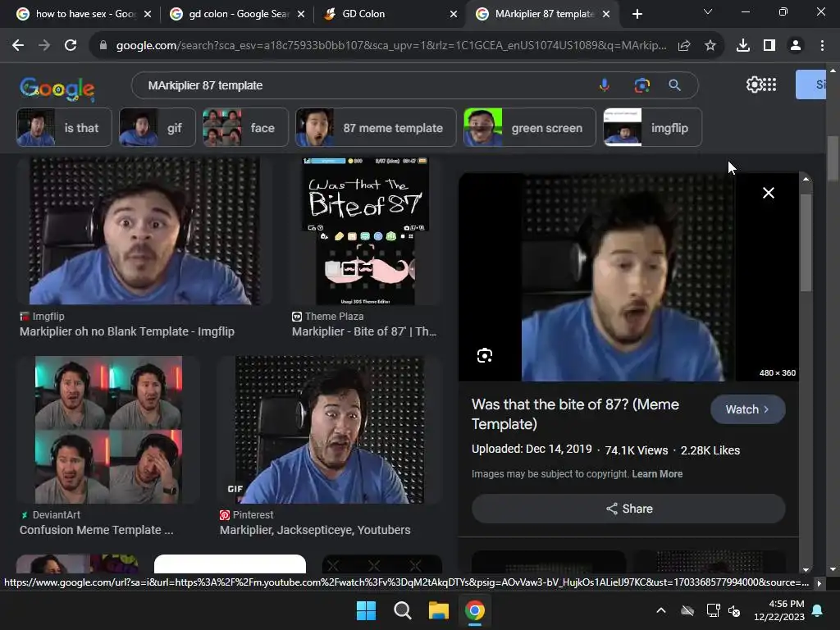
Task: Open tab search dropdown chevron
Action: pos(708,11)
